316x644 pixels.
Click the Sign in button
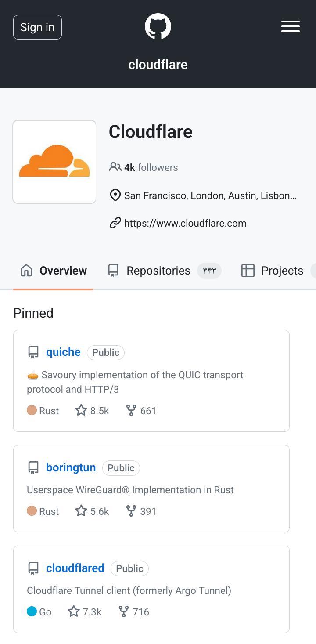coord(37,27)
